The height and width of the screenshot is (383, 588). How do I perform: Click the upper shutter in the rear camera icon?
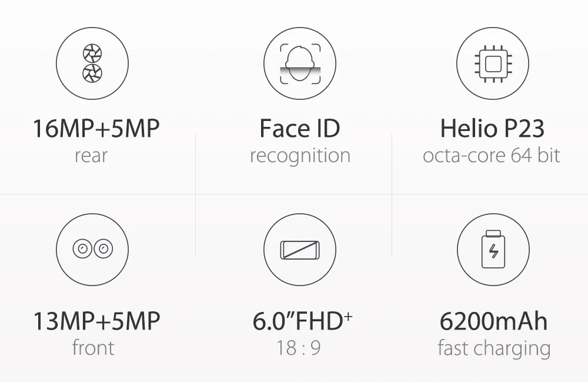tap(92, 53)
